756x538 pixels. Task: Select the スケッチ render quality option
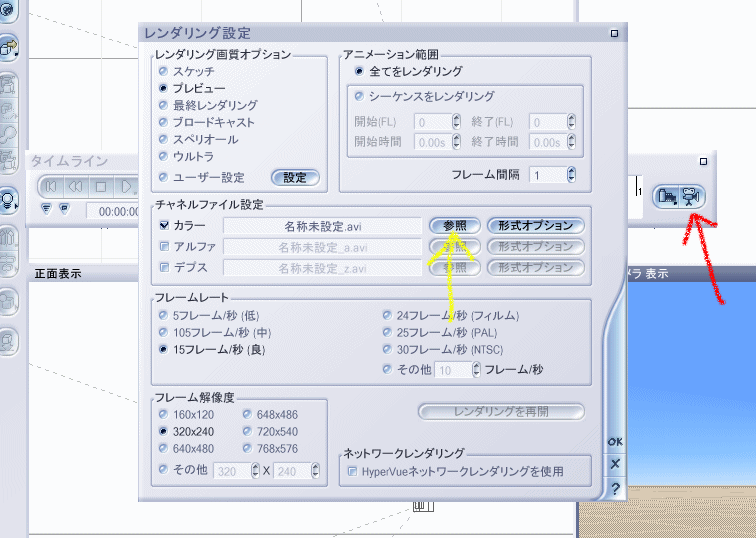(163, 71)
